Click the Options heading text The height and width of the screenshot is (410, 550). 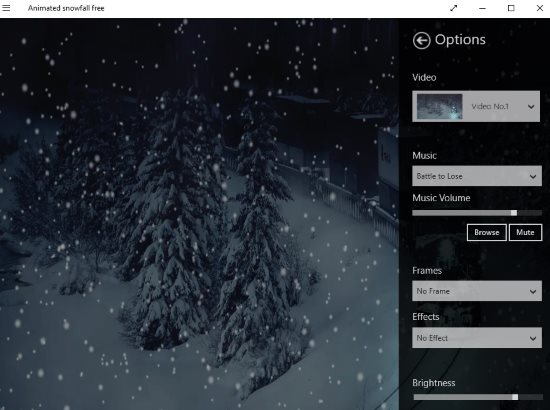(460, 40)
